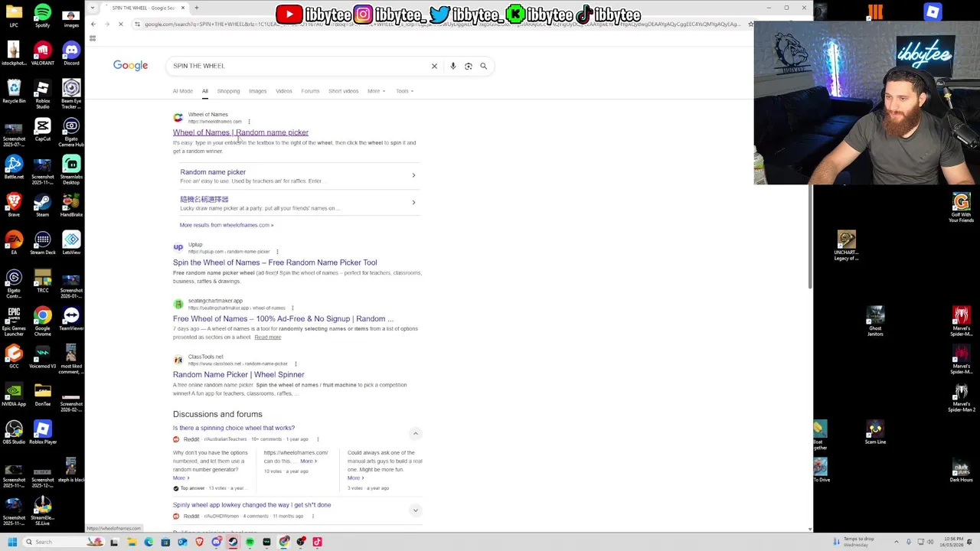This screenshot has height=551, width=980.
Task: Open Google search by image
Action: click(x=469, y=66)
